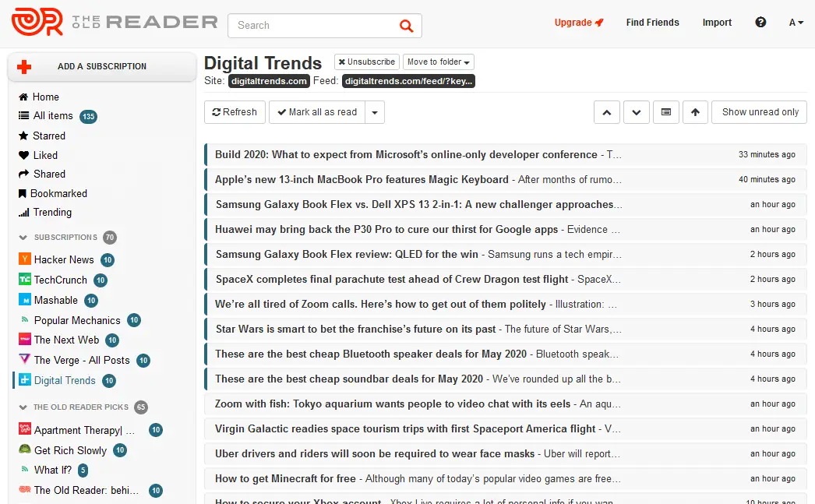Collapse The Old Reader Picks folder

23,407
